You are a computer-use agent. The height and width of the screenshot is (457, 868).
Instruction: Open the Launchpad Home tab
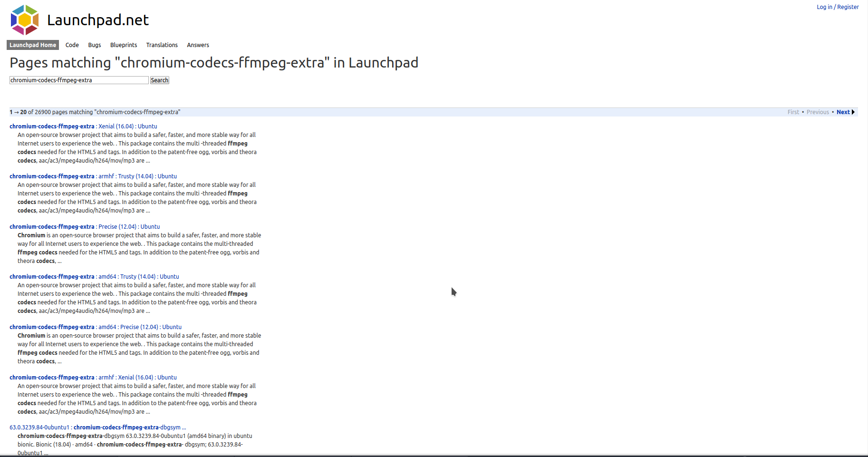pyautogui.click(x=33, y=45)
